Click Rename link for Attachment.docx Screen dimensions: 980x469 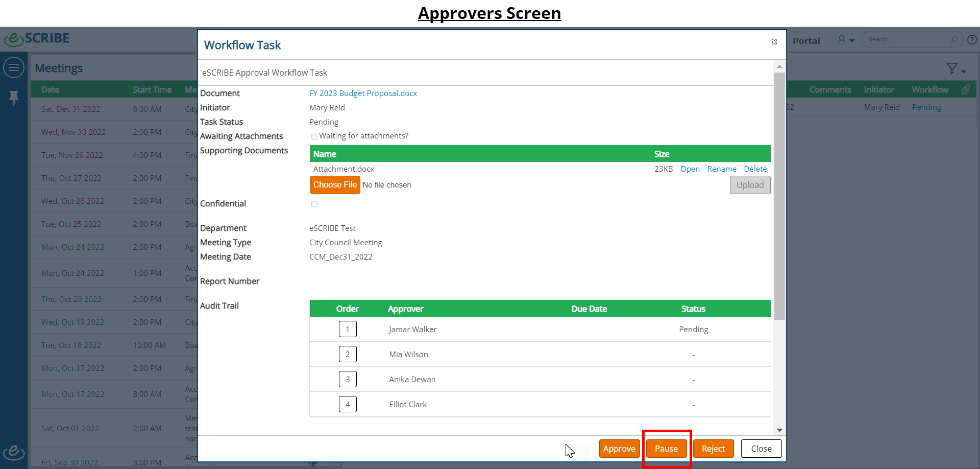[x=722, y=169]
